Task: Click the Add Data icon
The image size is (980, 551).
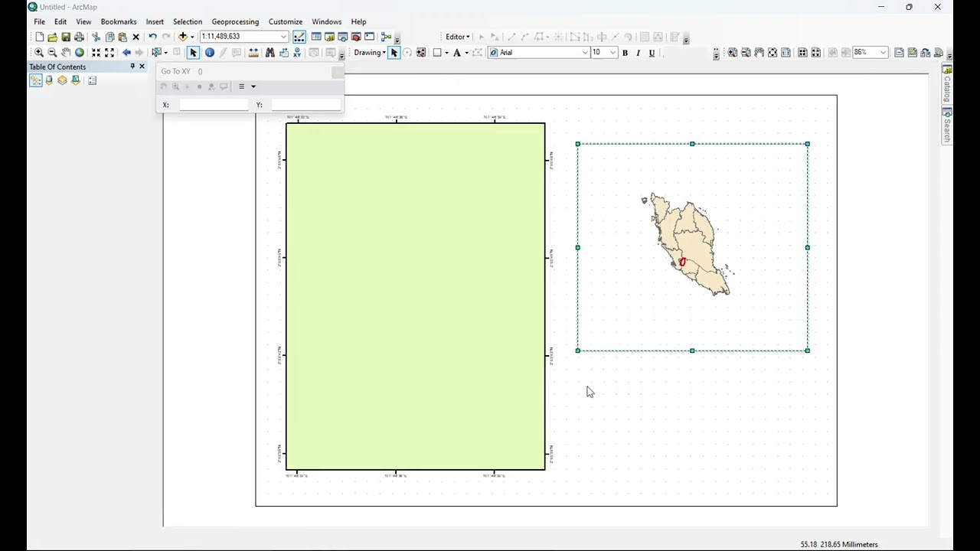Action: [183, 37]
